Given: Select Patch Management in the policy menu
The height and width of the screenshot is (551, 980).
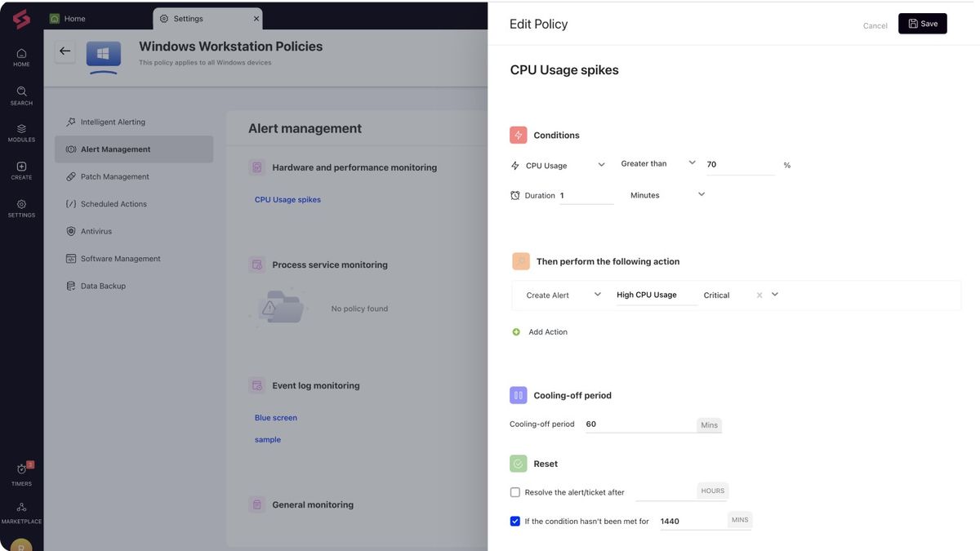Looking at the screenshot, I should [114, 176].
